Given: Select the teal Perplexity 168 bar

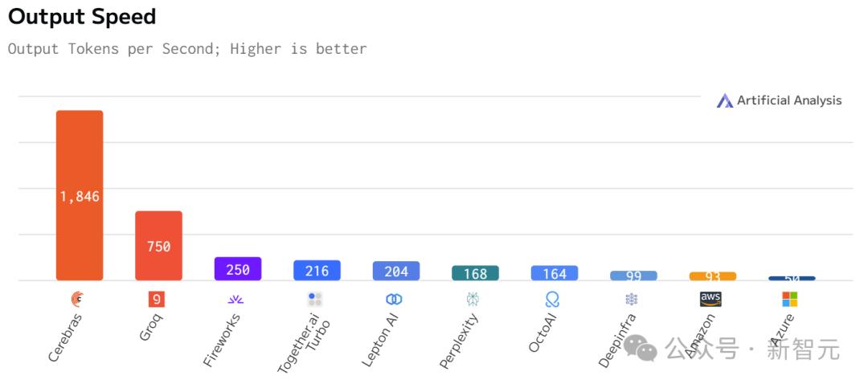Looking at the screenshot, I should coord(475,273).
